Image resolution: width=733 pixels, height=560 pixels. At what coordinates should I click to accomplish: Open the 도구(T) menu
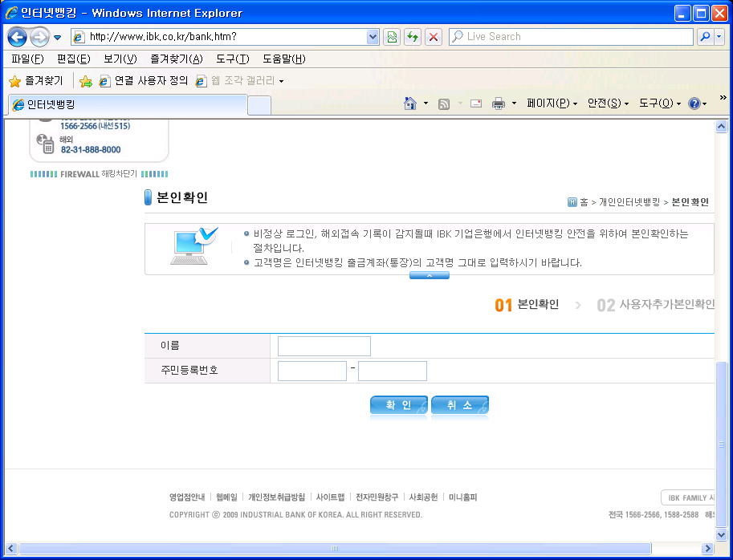tap(232, 59)
